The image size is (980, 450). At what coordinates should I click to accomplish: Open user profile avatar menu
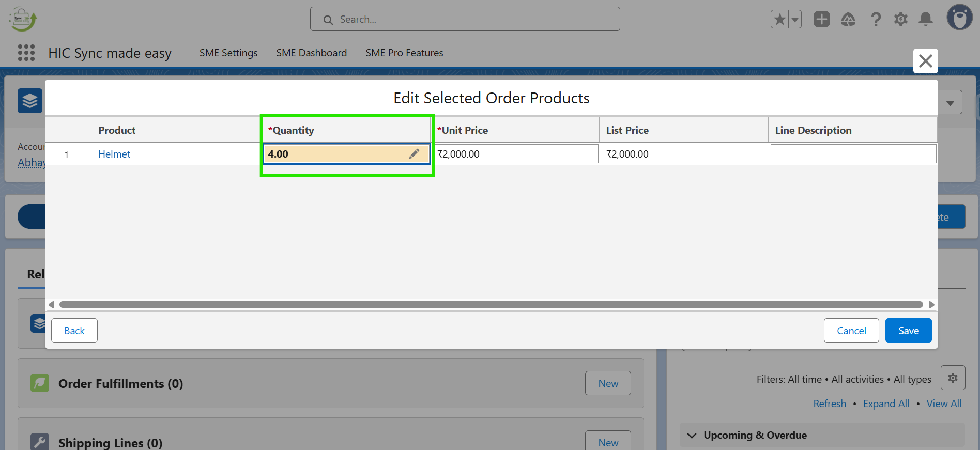click(959, 18)
